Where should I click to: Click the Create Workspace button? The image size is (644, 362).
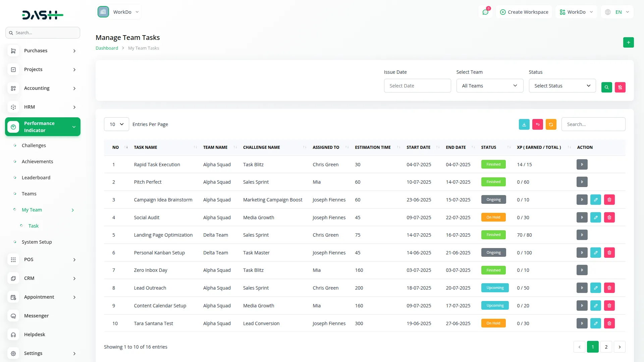click(524, 12)
